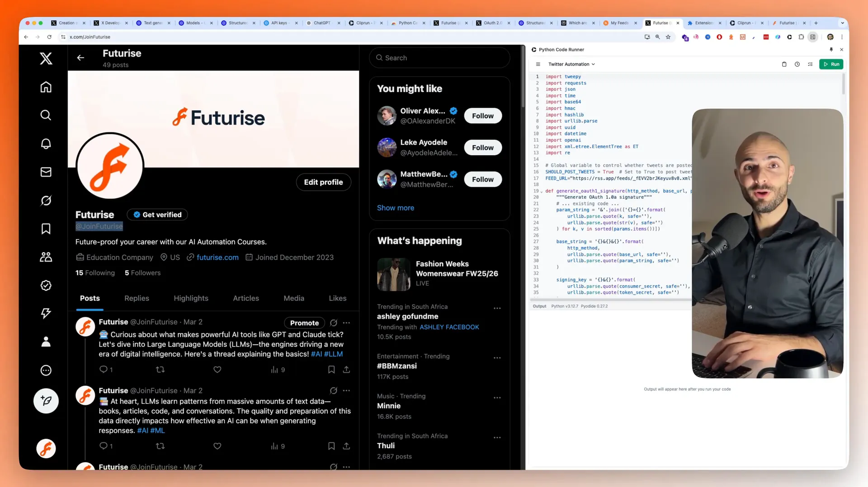Toggle the browser side panel icon
The image size is (868, 487).
point(813,37)
